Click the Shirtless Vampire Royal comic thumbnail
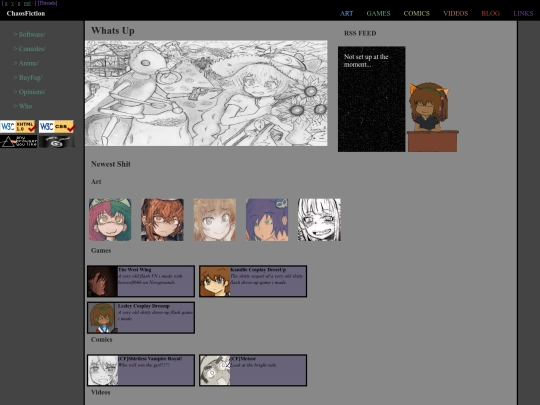This screenshot has height=405, width=540. (x=103, y=370)
